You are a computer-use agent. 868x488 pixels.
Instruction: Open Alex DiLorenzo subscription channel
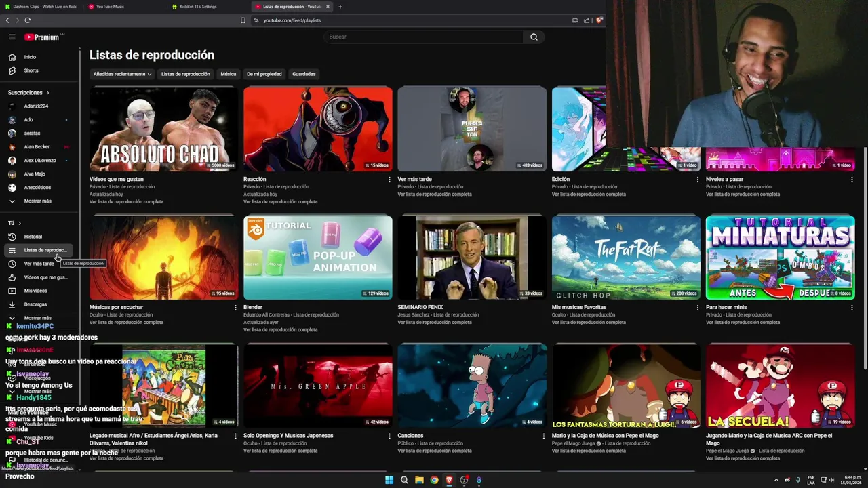coord(39,161)
